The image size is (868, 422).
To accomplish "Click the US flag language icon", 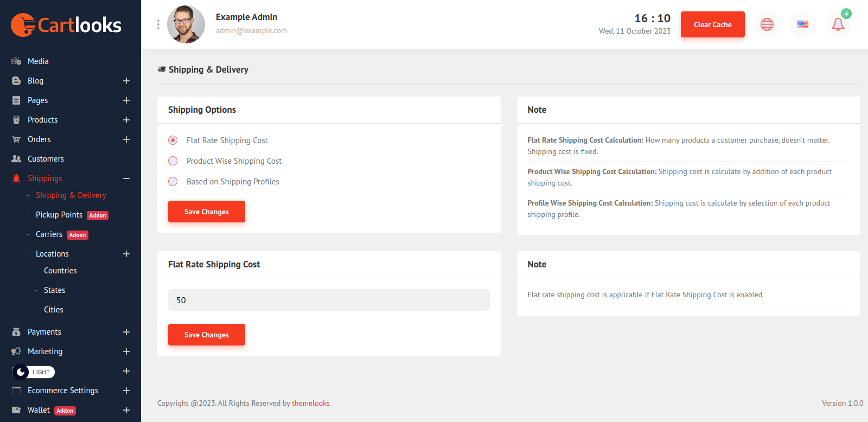I will pyautogui.click(x=803, y=24).
